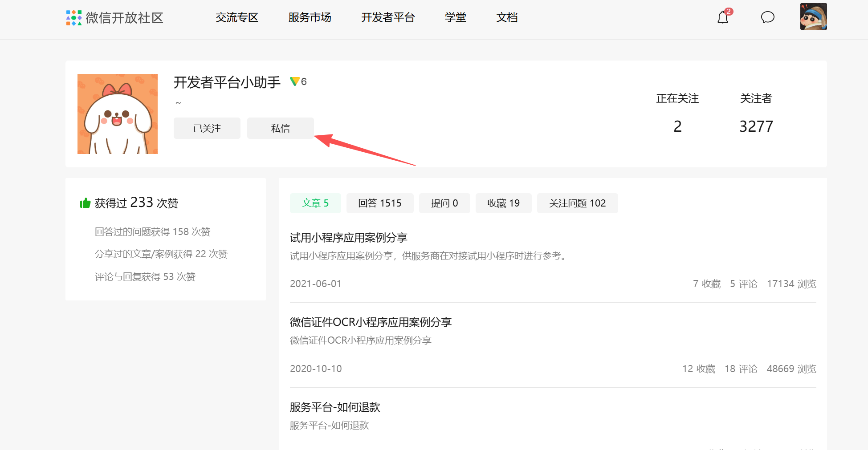Open the 文档 navigation item
The width and height of the screenshot is (868, 450).
[x=507, y=17]
